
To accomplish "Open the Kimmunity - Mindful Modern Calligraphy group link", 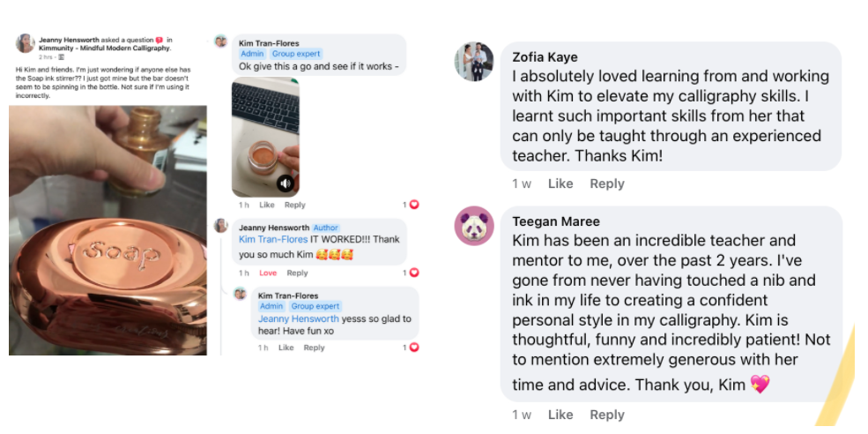I will click(105, 49).
